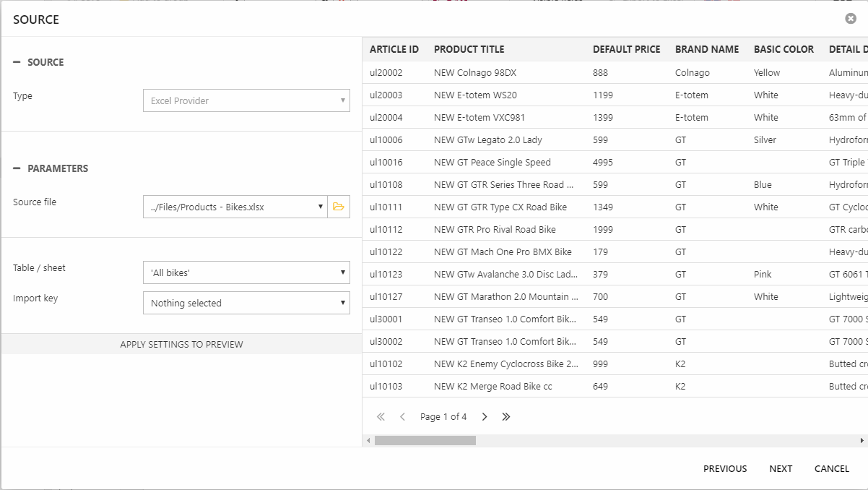This screenshot has width=868, height=490.
Task: Open the Table / sheet dropdown
Action: pos(246,272)
